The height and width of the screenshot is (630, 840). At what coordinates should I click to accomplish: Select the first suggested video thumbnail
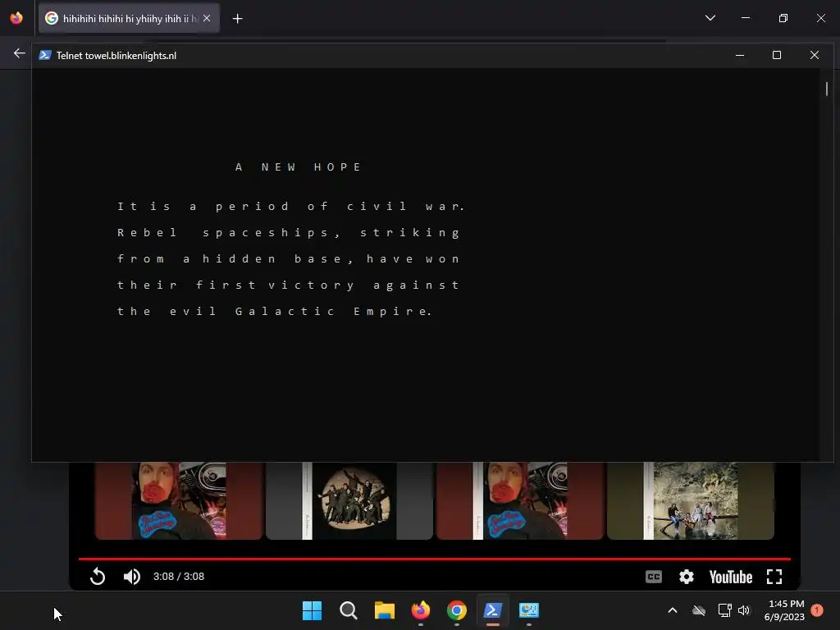(x=179, y=501)
